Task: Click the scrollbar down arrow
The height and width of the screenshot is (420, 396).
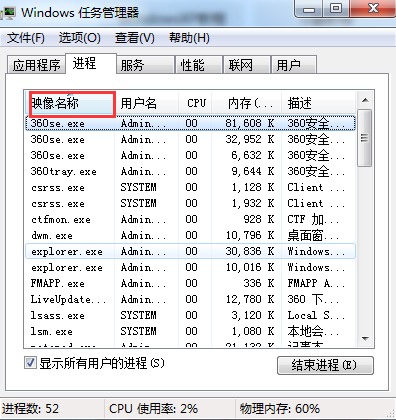Action: [365, 339]
